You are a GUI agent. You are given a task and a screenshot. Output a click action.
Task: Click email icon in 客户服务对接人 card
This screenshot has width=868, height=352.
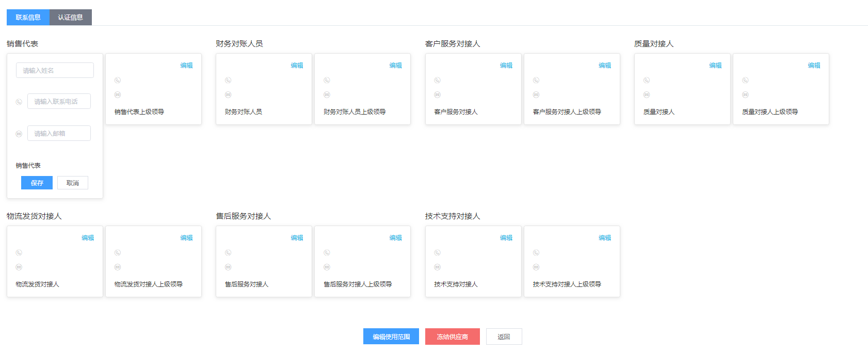coord(438,94)
